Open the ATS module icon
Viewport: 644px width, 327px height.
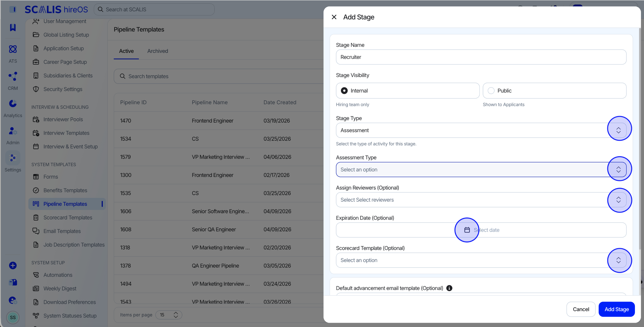13,49
